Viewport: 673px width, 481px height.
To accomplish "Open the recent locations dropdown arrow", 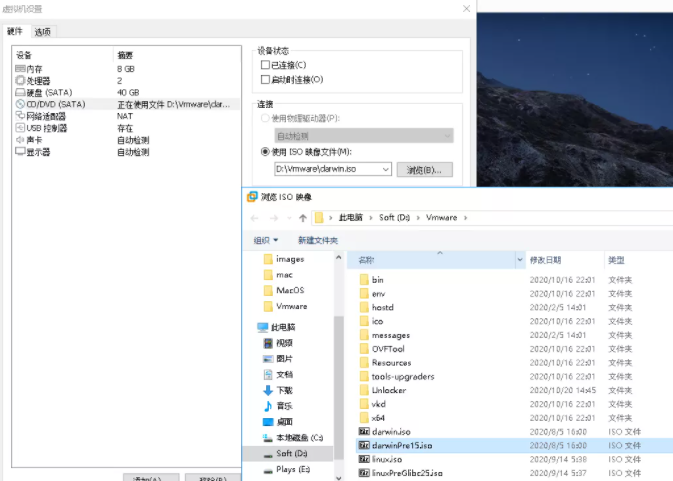I will click(x=289, y=218).
